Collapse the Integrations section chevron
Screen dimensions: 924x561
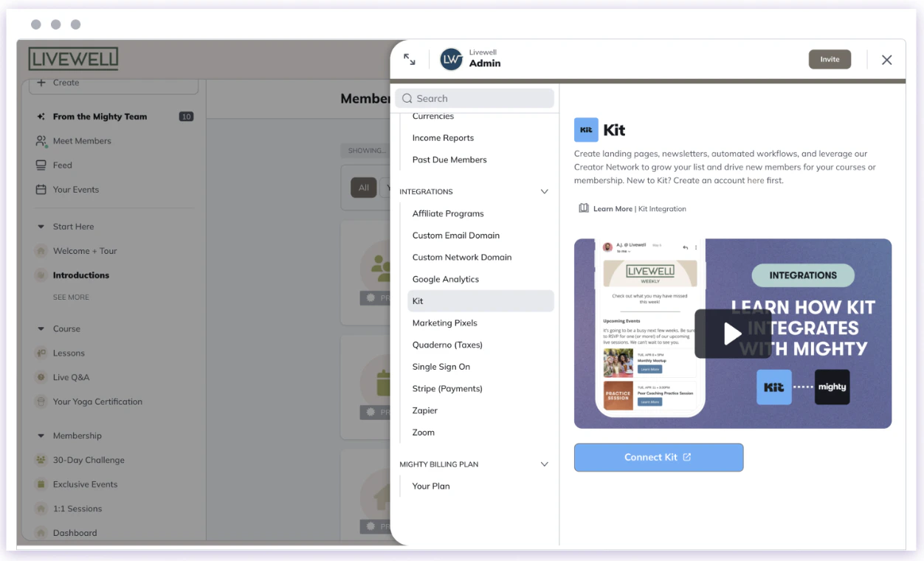point(545,192)
